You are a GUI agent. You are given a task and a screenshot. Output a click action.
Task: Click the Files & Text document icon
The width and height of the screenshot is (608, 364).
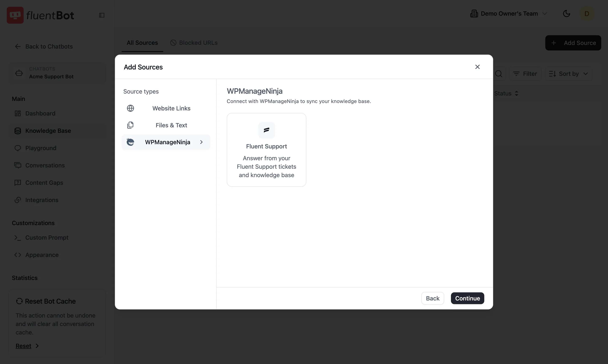pos(130,125)
